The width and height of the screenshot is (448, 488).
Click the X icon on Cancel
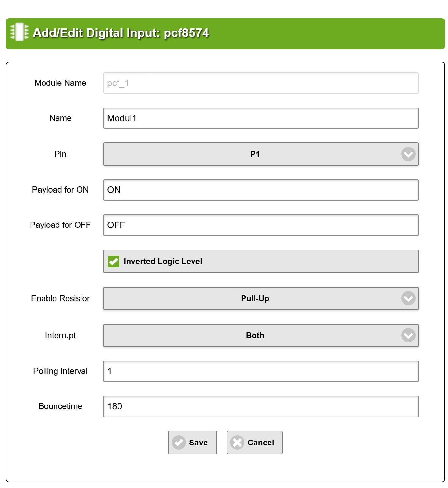coord(237,443)
